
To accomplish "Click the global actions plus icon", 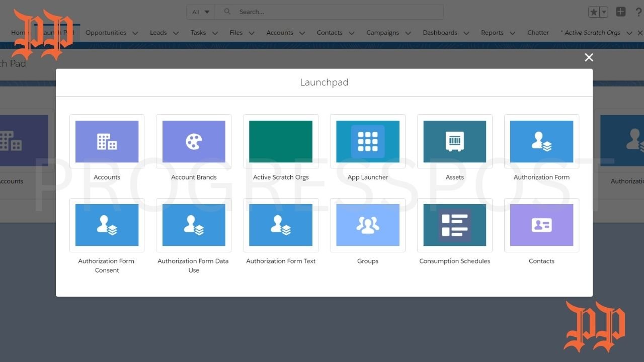I will point(621,12).
